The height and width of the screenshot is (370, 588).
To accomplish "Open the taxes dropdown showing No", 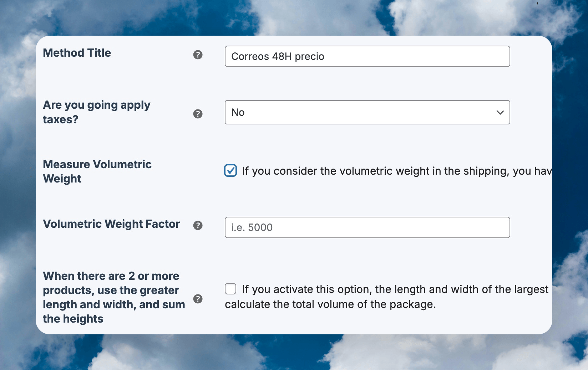I will click(x=367, y=113).
